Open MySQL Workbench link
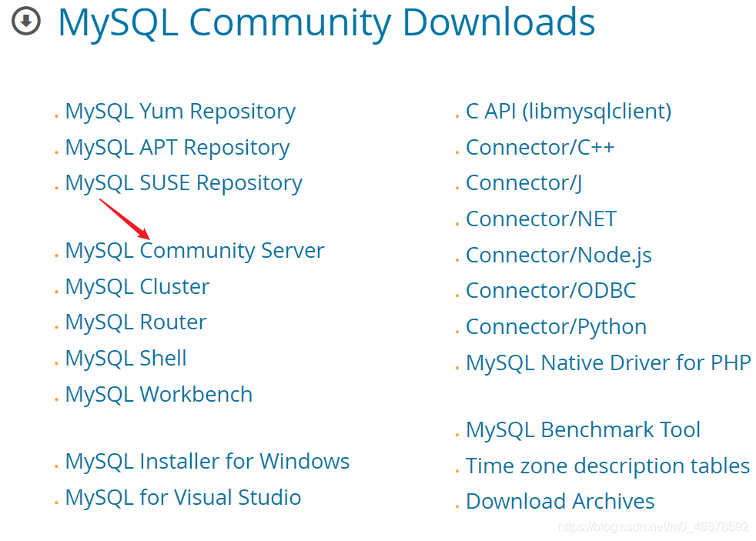This screenshot has height=541, width=756. tap(159, 395)
